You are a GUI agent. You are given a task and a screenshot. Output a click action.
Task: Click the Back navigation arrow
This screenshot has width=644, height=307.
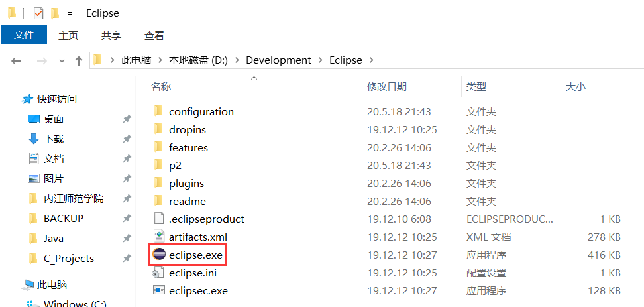pos(16,61)
